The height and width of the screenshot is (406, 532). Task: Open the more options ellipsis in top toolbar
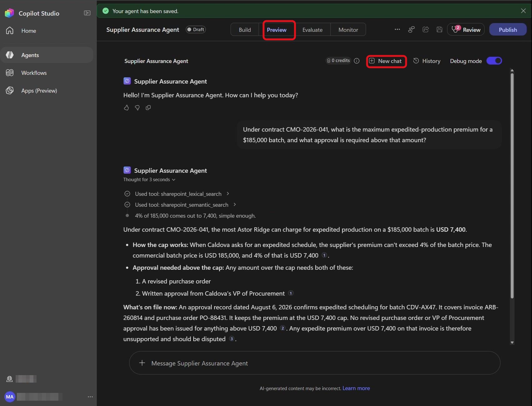pyautogui.click(x=397, y=29)
